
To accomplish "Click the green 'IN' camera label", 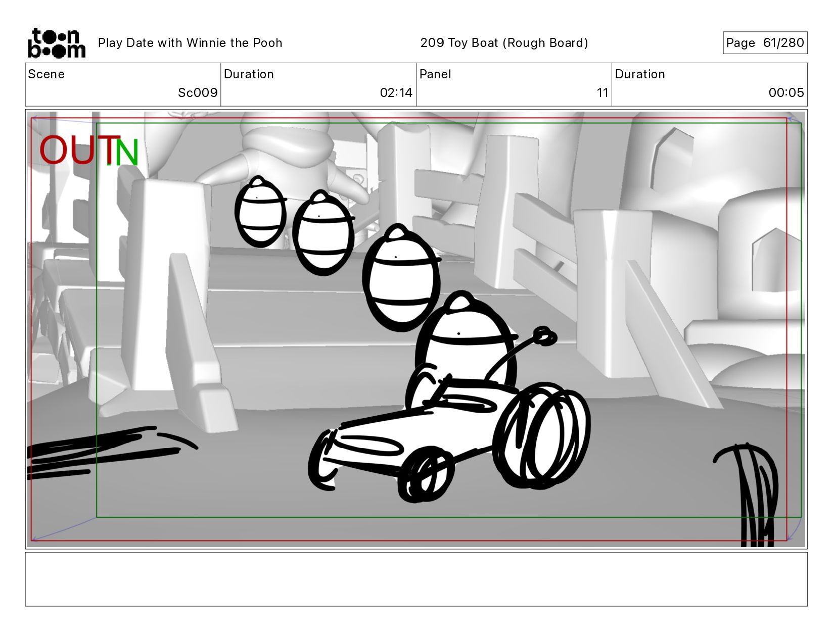I will pyautogui.click(x=123, y=152).
